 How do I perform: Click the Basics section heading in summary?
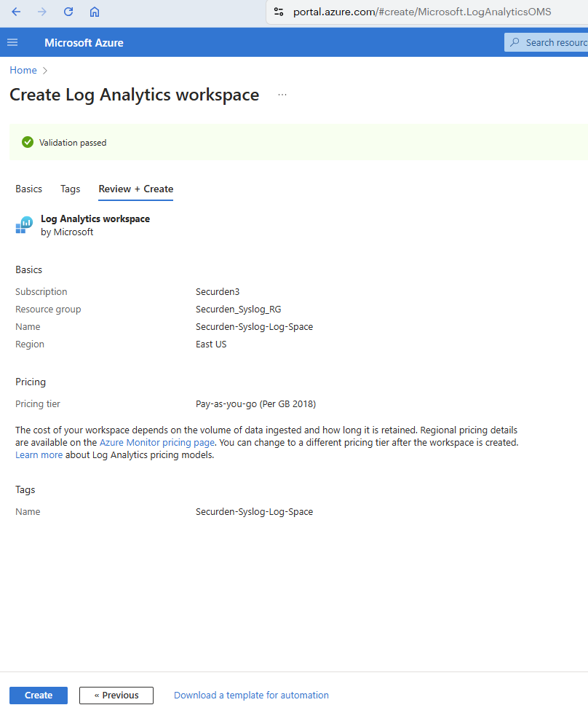click(28, 269)
